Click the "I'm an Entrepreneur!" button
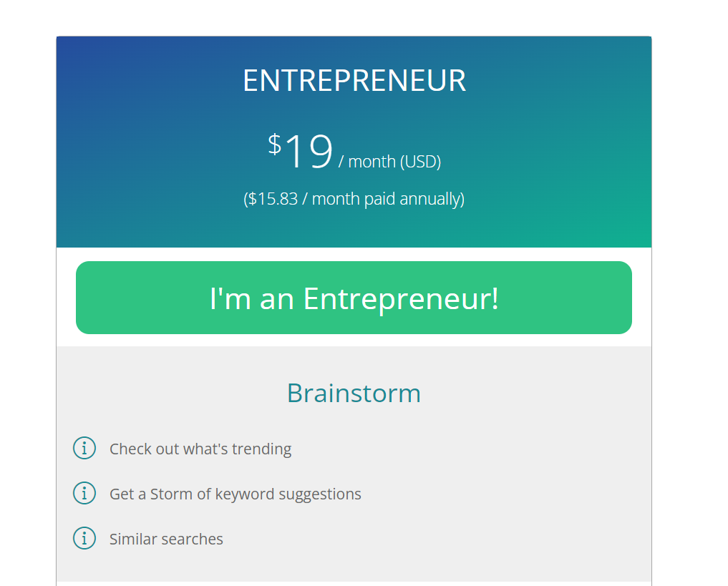728x586 pixels. [x=354, y=298]
